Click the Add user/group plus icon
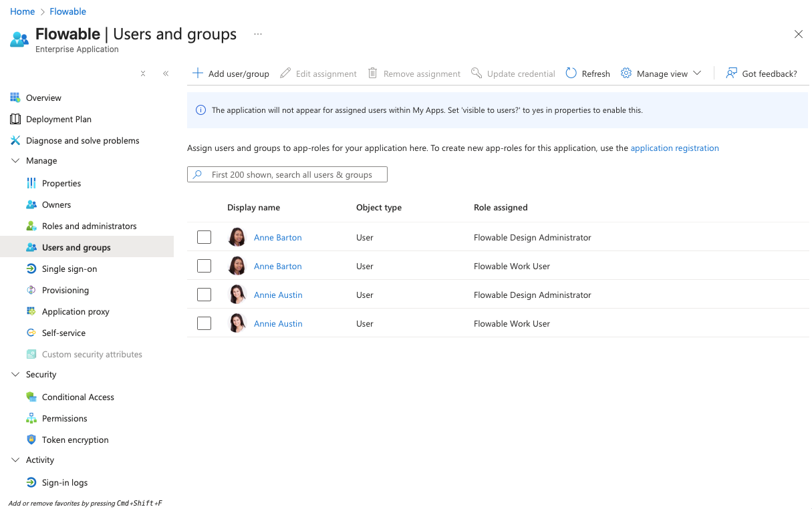The height and width of the screenshot is (509, 812). (197, 73)
